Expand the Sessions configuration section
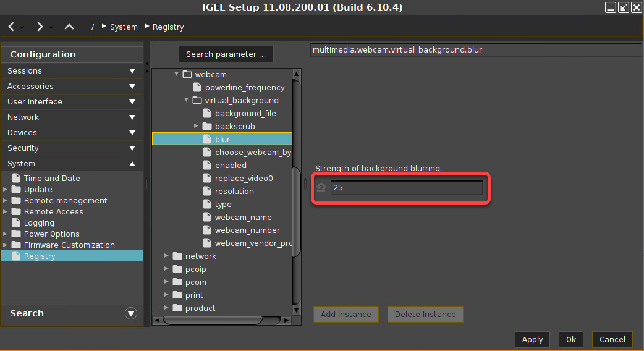This screenshot has height=351, width=644. pos(132,71)
